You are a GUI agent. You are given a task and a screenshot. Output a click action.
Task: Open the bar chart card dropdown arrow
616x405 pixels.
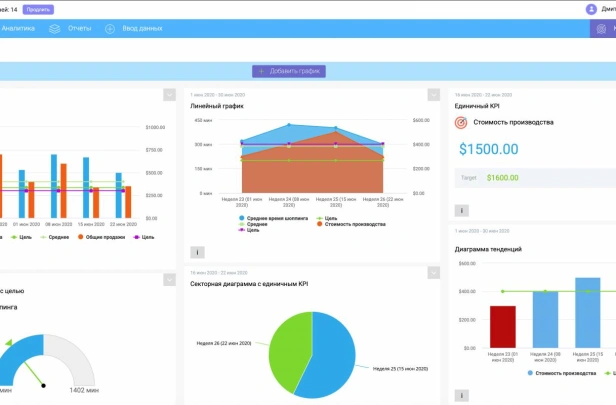(169, 95)
